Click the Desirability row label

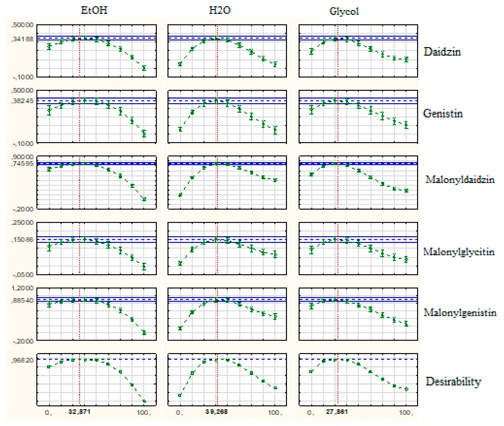453,382
